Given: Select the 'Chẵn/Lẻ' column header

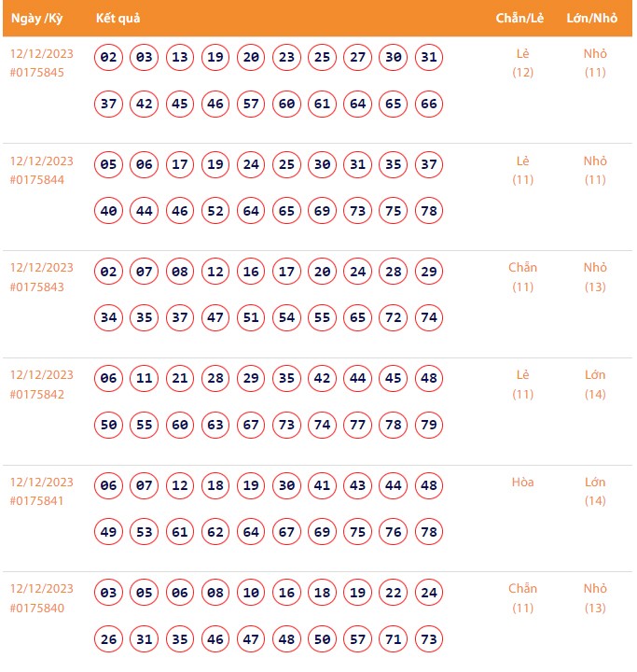Looking at the screenshot, I should tap(519, 19).
